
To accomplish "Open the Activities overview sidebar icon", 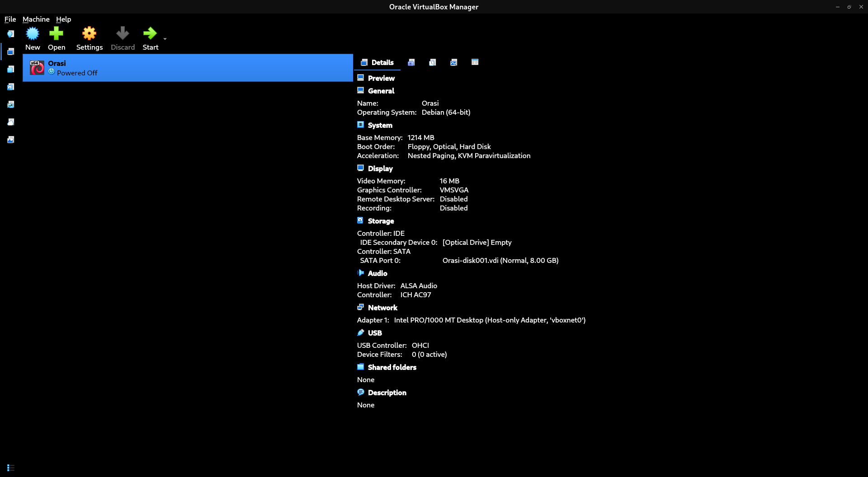I will click(x=11, y=140).
